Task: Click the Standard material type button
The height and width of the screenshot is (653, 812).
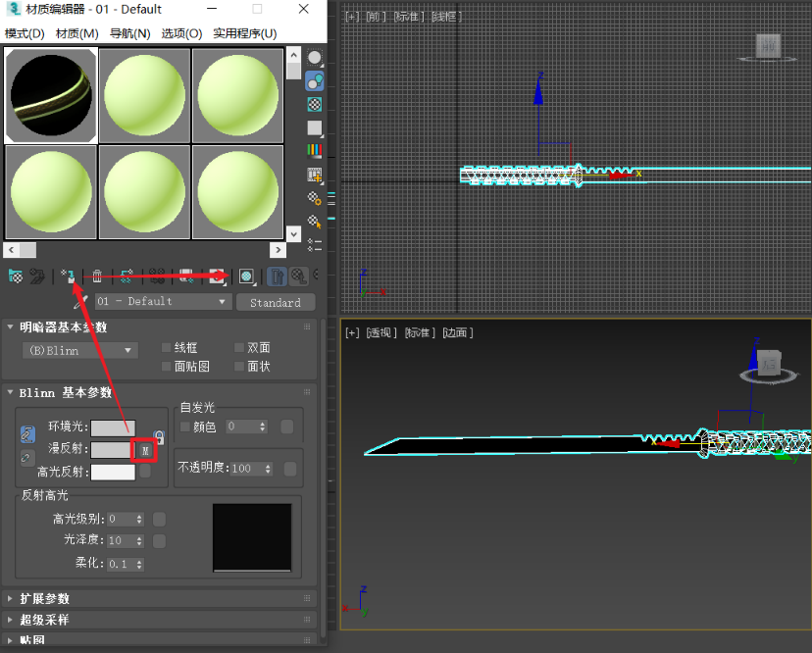Action: click(x=276, y=302)
